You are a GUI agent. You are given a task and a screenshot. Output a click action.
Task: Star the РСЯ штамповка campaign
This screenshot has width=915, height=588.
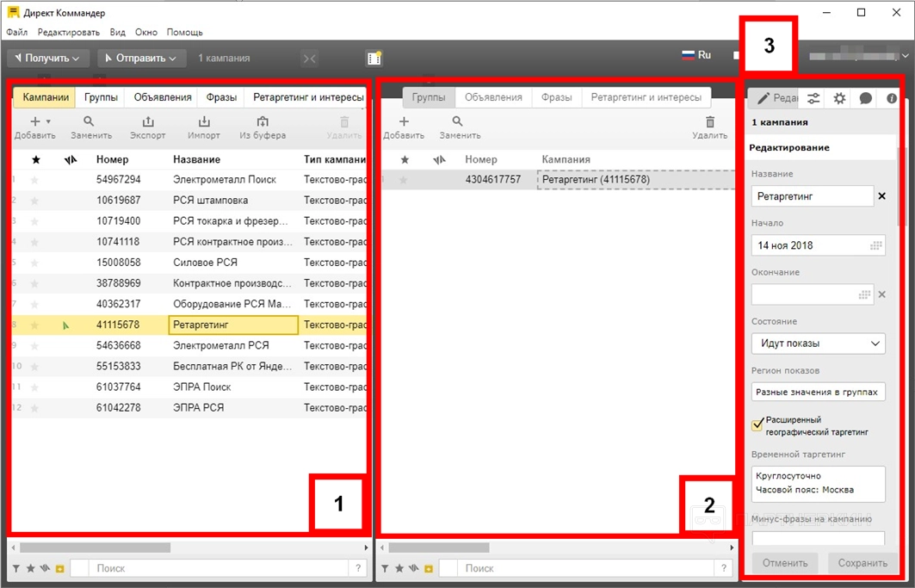coord(34,201)
